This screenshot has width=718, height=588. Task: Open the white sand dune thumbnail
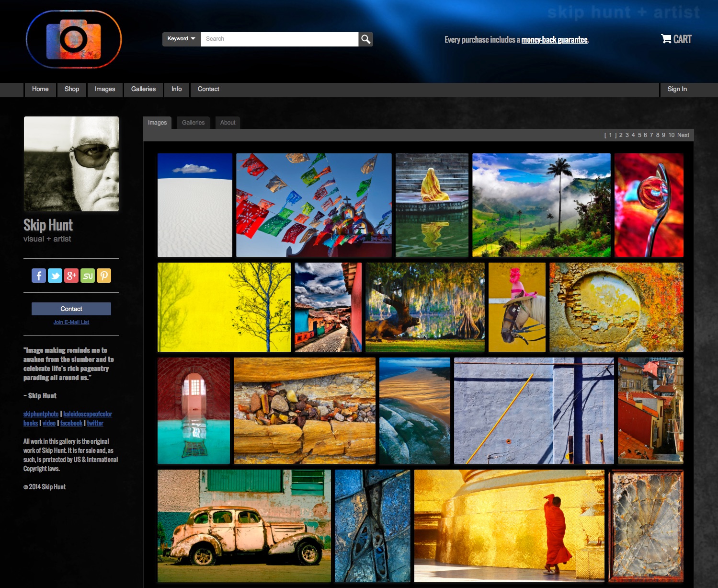pos(195,205)
